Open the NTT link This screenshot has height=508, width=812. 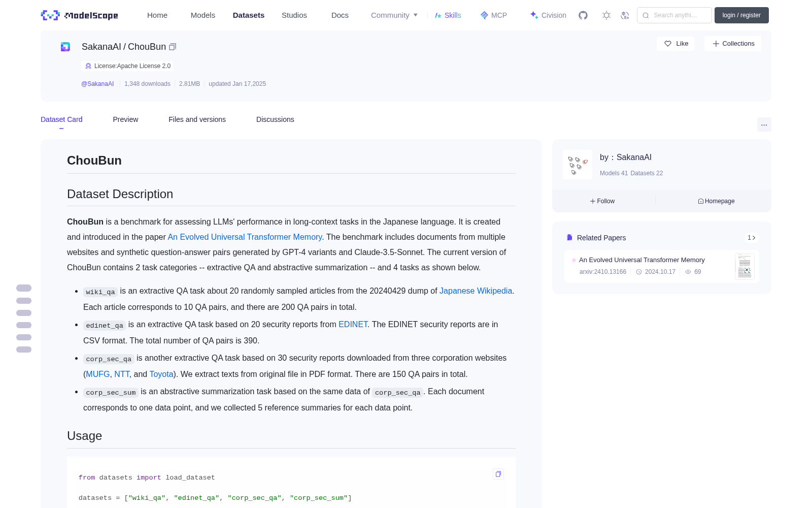tap(122, 374)
